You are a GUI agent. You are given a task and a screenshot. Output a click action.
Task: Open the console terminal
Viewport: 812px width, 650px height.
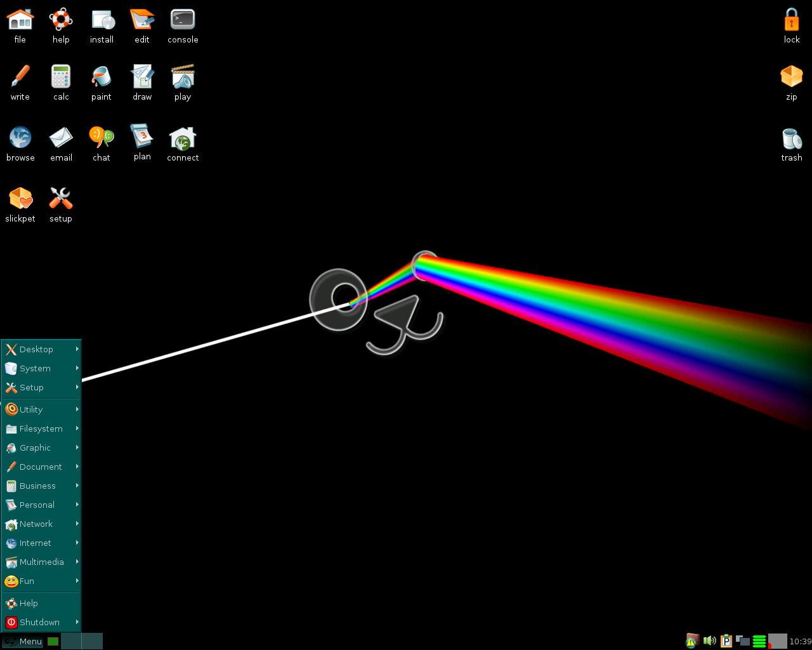182,19
